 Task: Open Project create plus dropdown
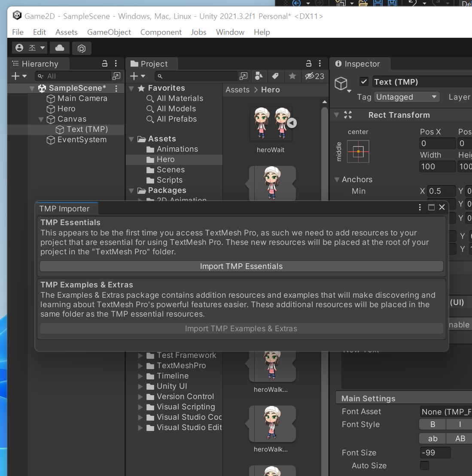[x=137, y=76]
